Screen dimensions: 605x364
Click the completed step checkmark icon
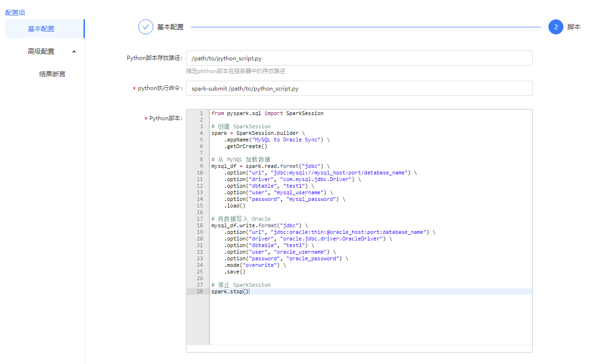[146, 27]
